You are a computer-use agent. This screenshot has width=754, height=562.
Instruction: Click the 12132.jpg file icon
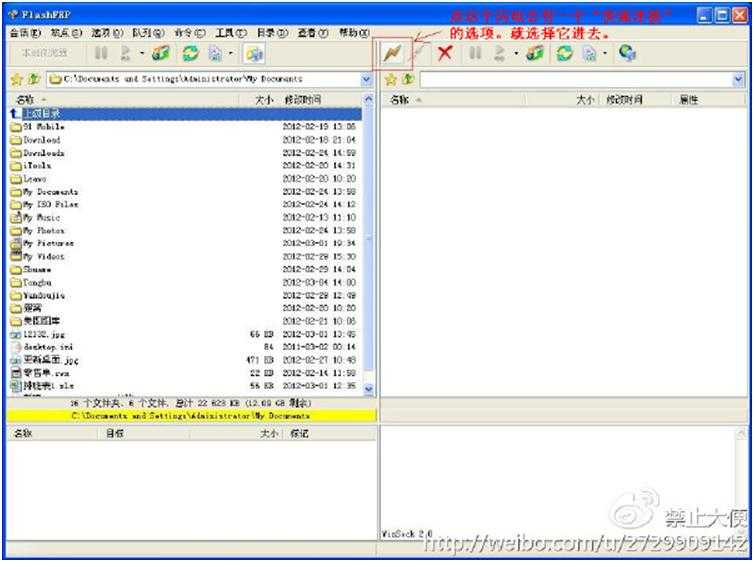(x=16, y=335)
